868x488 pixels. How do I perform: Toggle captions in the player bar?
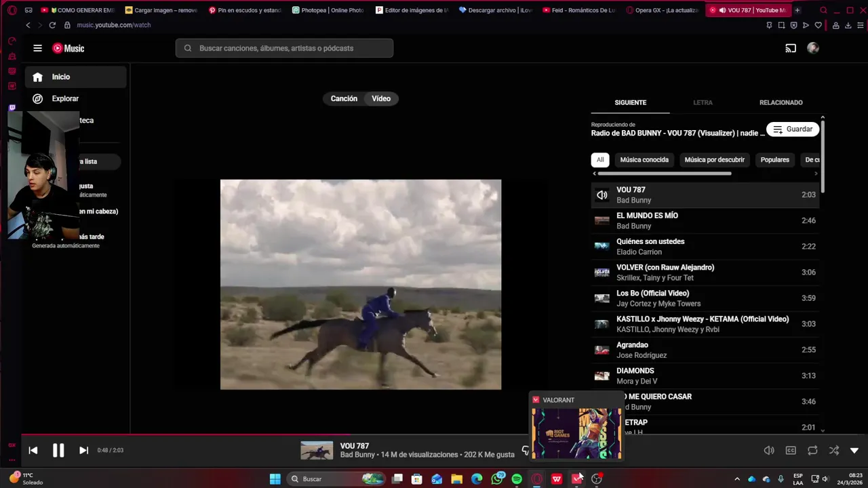click(791, 450)
